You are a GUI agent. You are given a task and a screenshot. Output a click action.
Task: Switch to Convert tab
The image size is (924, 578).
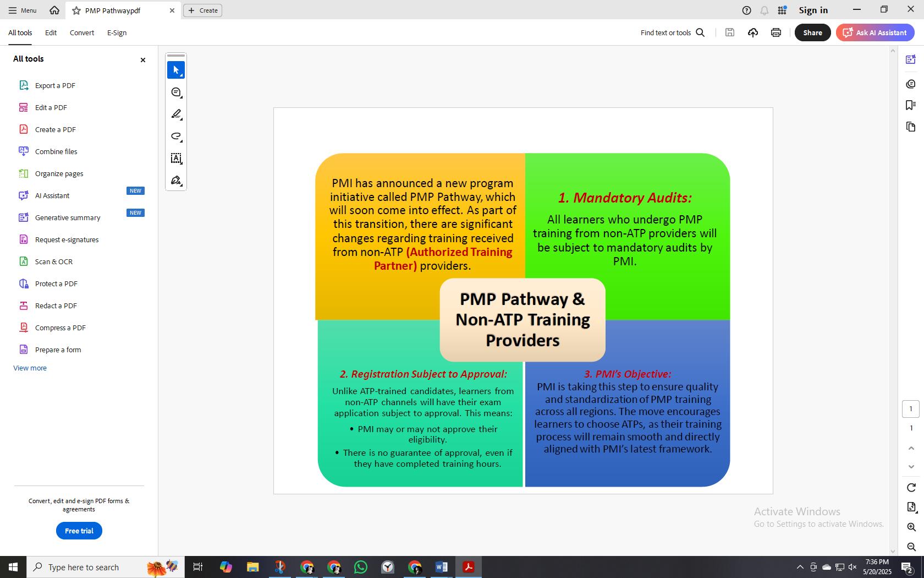coord(82,32)
